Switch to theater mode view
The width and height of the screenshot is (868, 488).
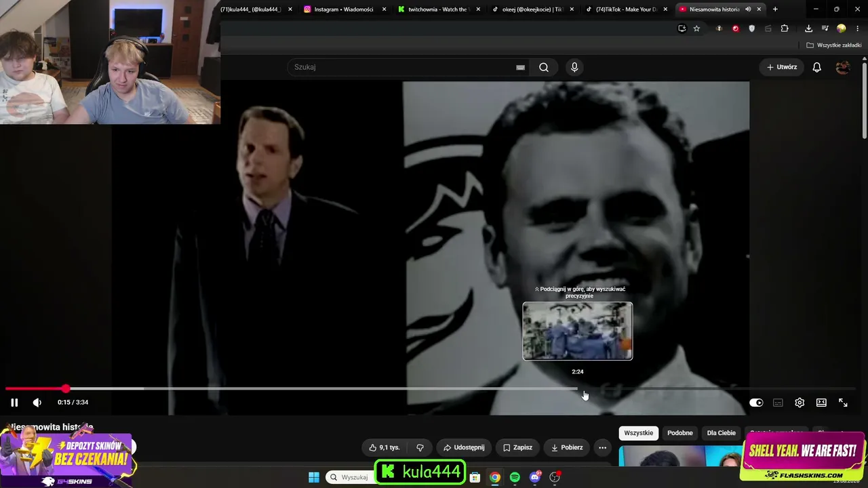(x=821, y=403)
